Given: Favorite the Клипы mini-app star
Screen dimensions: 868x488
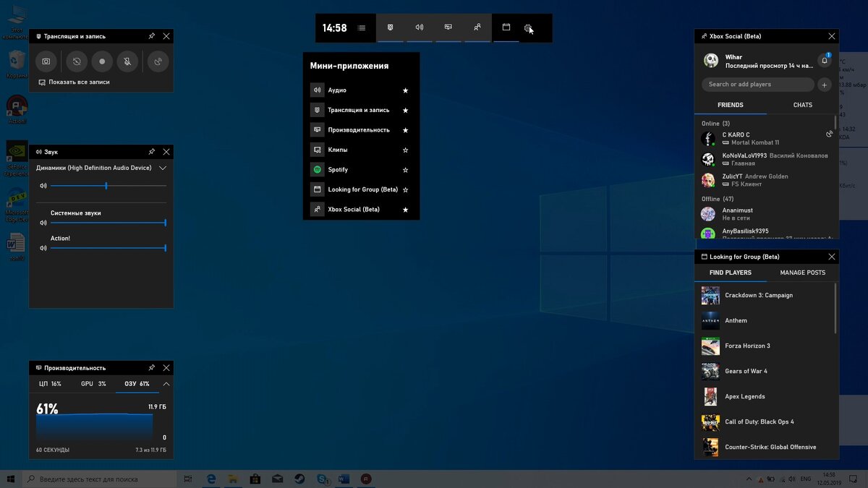Looking at the screenshot, I should [406, 150].
